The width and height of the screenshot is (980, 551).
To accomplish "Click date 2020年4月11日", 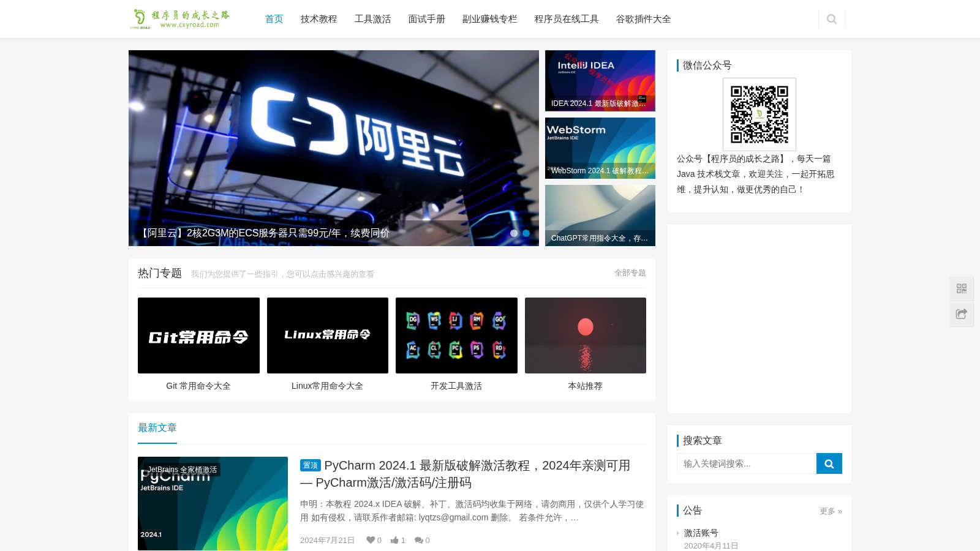I will (711, 545).
